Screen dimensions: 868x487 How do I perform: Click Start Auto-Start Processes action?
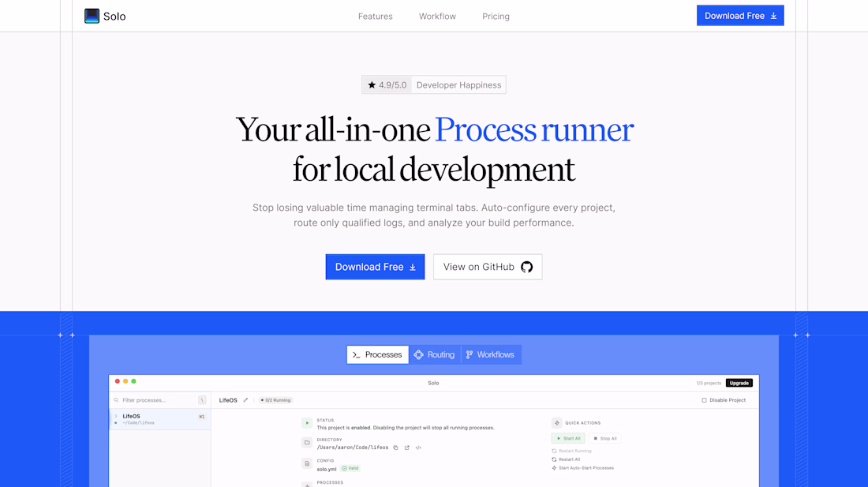point(582,468)
